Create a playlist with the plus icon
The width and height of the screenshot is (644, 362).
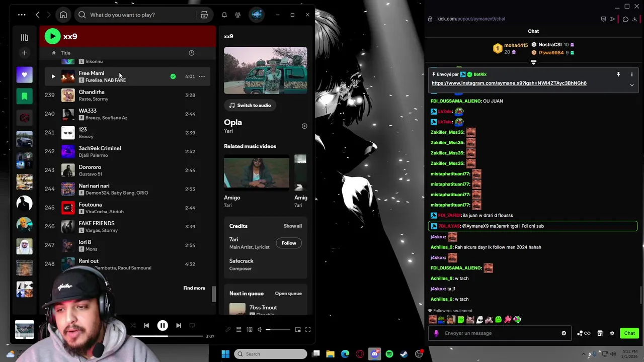24,53
